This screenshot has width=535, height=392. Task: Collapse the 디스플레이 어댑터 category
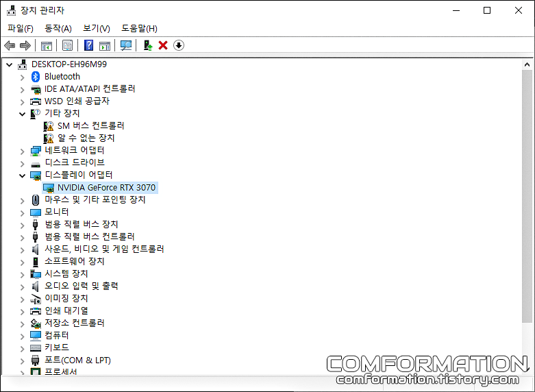(x=23, y=176)
